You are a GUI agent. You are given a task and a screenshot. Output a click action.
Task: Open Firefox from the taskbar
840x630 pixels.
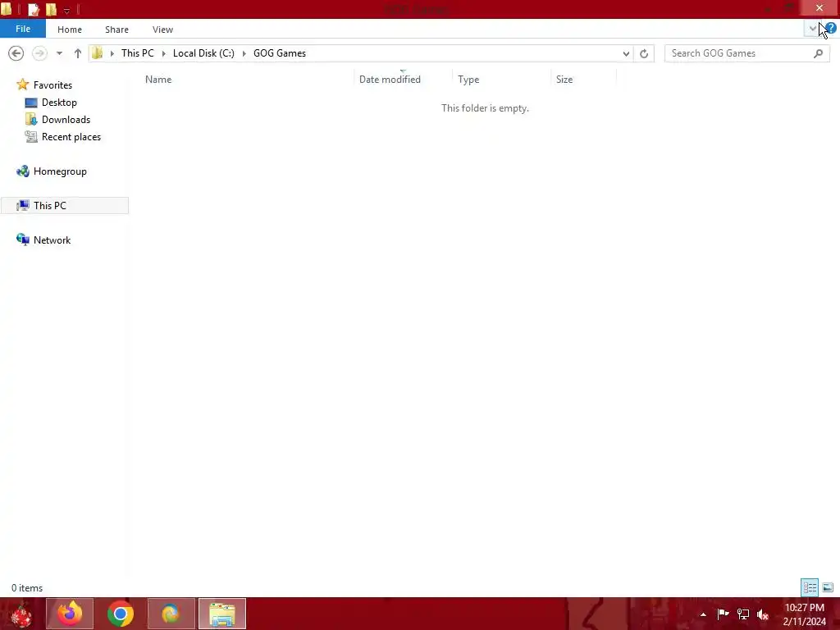pos(70,614)
